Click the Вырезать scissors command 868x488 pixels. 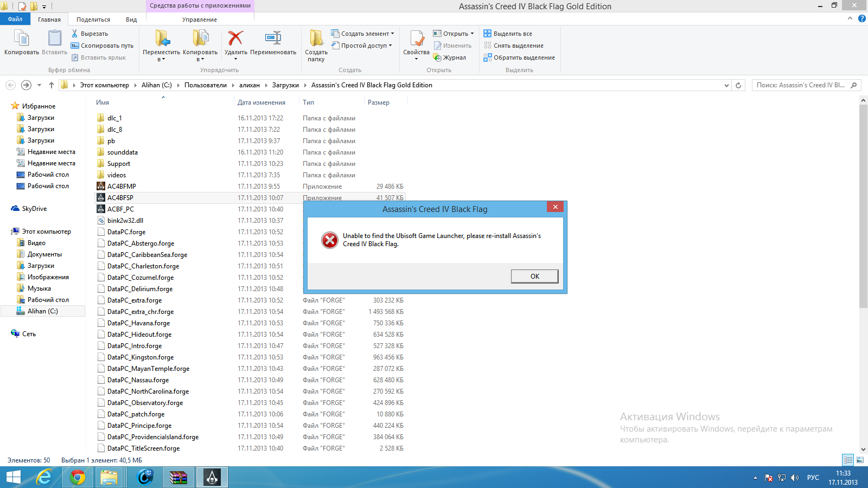(x=90, y=34)
